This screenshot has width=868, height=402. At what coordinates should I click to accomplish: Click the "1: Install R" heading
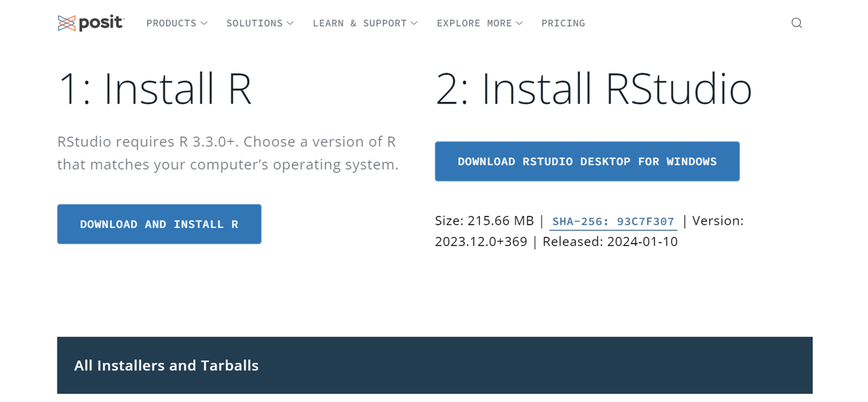click(155, 88)
